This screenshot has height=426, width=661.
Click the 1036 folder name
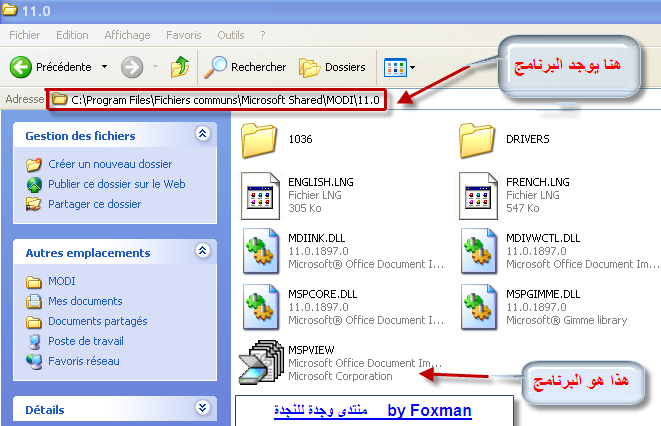coord(300,139)
